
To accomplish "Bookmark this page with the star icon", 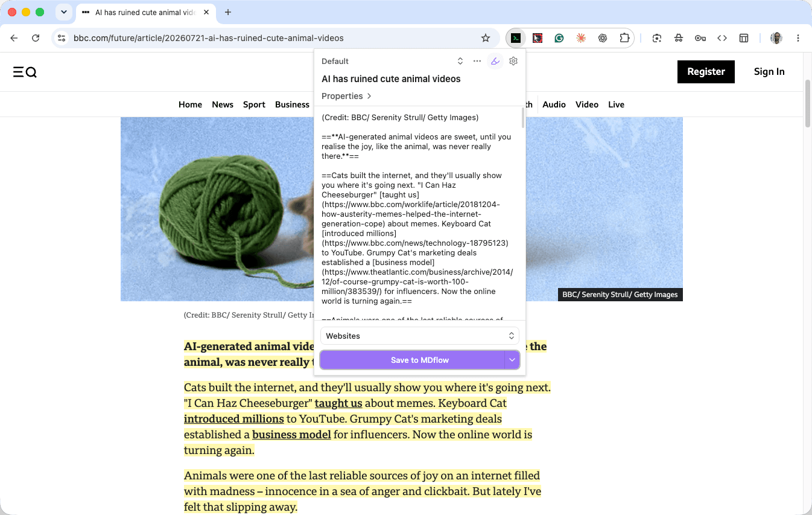I will (486, 38).
